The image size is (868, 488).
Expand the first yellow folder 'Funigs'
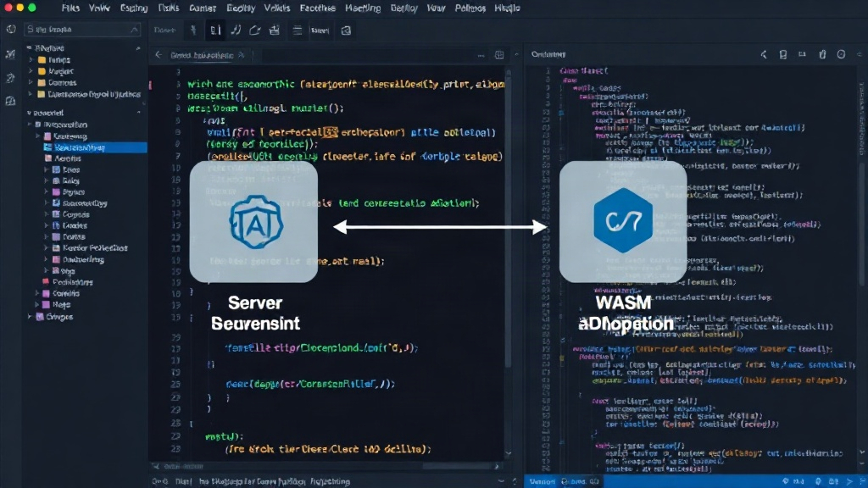click(x=31, y=60)
